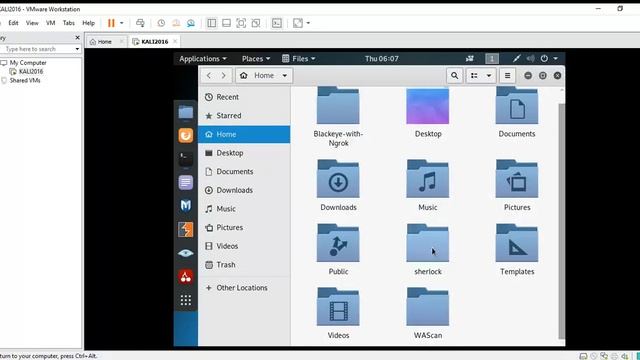This screenshot has height=360, width=640.
Task: Toggle thumbnail bar view
Action: click(226, 23)
